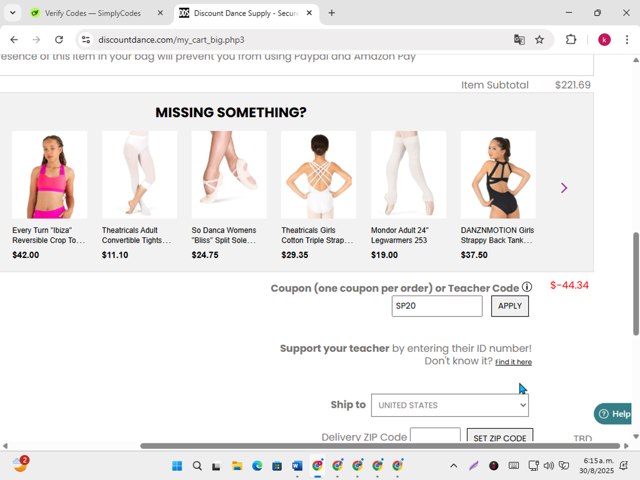Click the translate page icon in the address bar
Image resolution: width=640 pixels, height=480 pixels.
(519, 40)
